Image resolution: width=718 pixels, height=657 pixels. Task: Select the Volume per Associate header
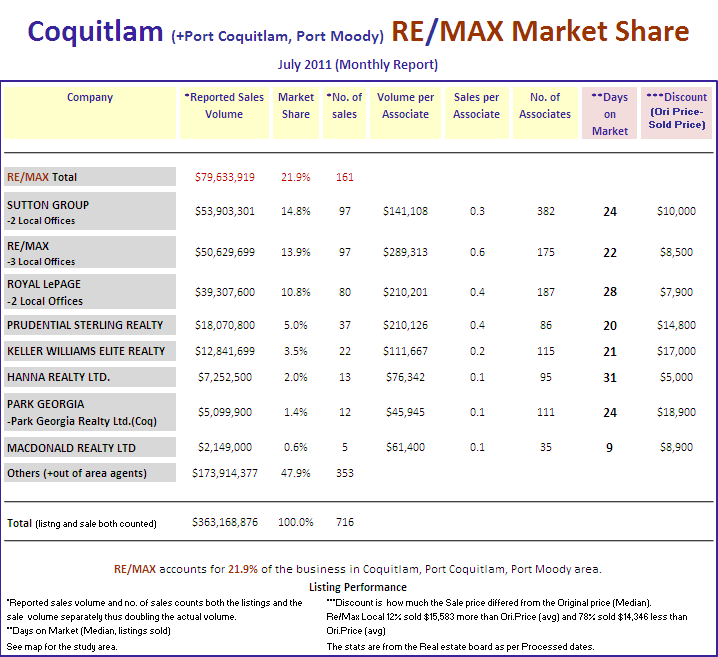click(x=405, y=105)
